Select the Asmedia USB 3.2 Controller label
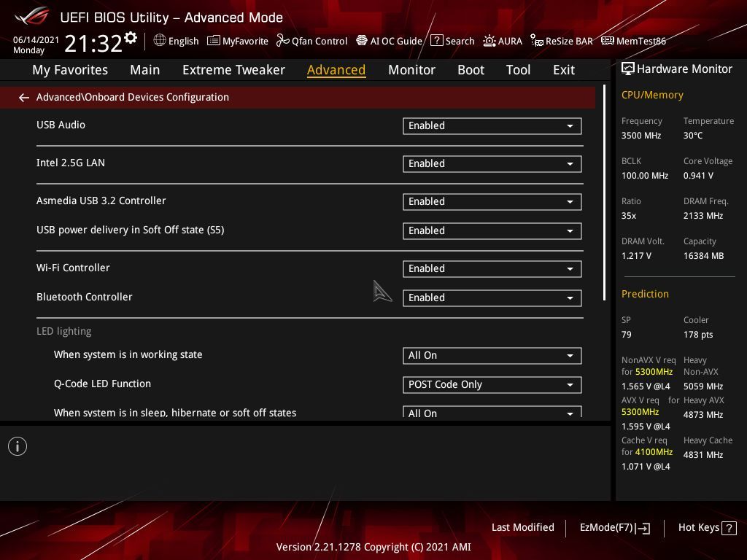The width and height of the screenshot is (747, 560). pos(101,201)
